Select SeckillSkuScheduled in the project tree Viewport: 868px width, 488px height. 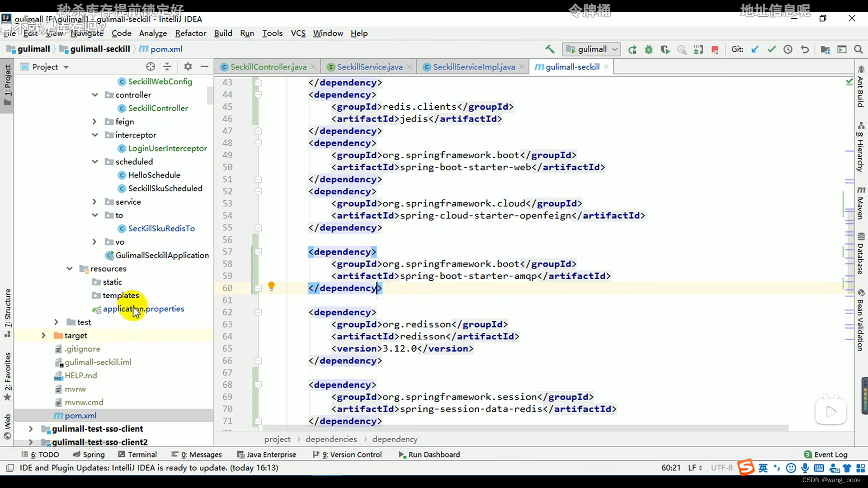165,188
